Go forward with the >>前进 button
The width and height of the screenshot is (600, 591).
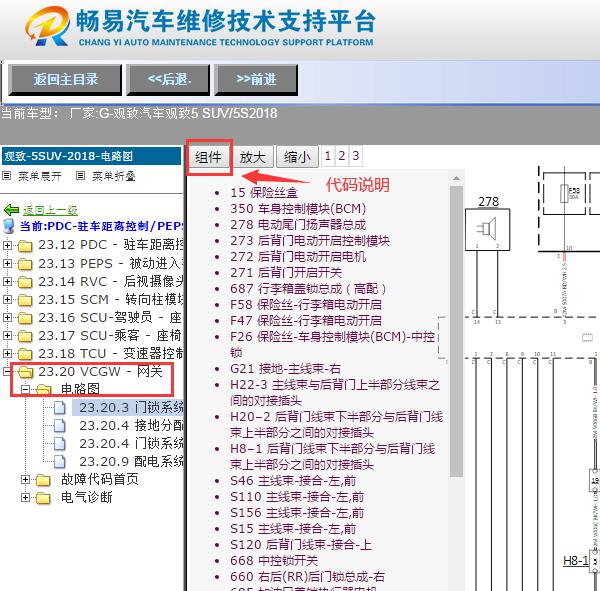click(x=256, y=80)
